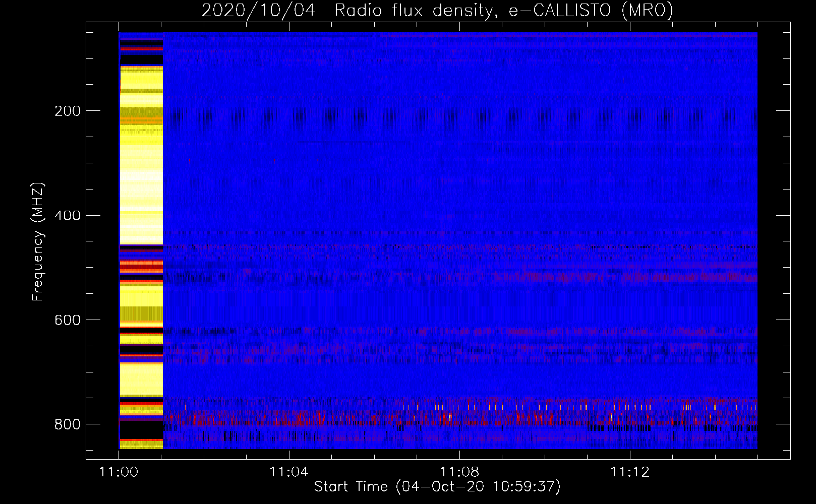Click the yellow calibration band at spectrogram start
This screenshot has height=504, width=816.
pyautogui.click(x=141, y=241)
